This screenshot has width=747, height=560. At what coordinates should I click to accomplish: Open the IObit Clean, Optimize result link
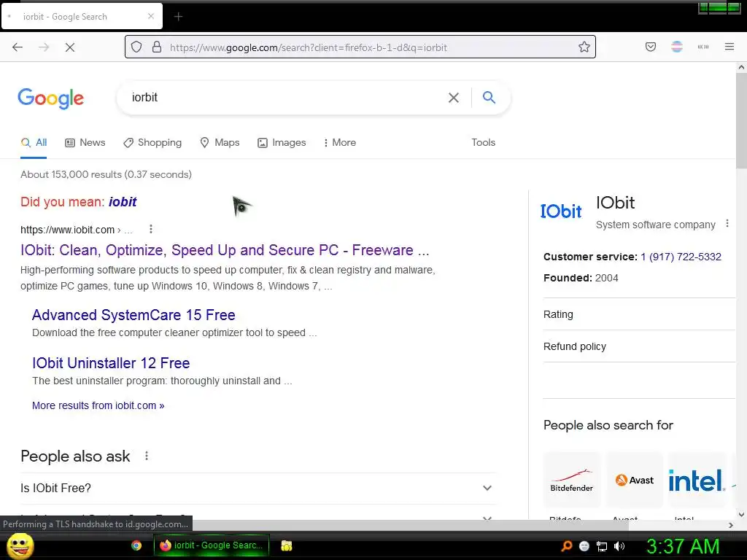point(225,250)
